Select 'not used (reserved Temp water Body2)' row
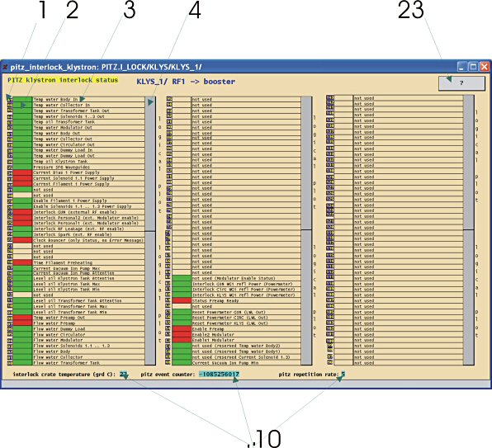 [x=246, y=346]
